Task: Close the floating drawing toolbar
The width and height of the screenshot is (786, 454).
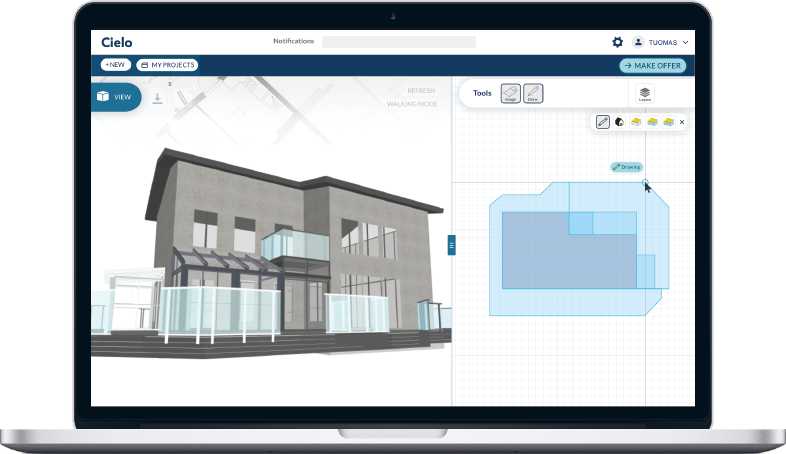Action: (x=682, y=122)
